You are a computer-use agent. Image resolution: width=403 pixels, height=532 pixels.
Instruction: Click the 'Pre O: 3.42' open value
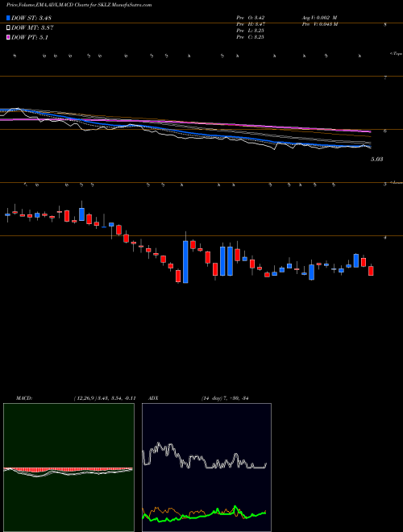pos(251,18)
